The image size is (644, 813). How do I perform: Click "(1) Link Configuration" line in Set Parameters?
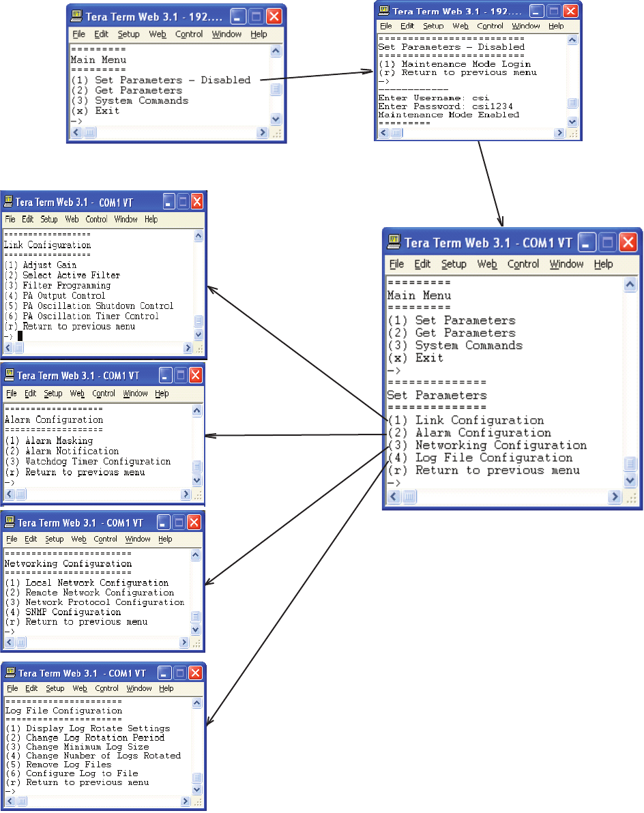point(466,421)
